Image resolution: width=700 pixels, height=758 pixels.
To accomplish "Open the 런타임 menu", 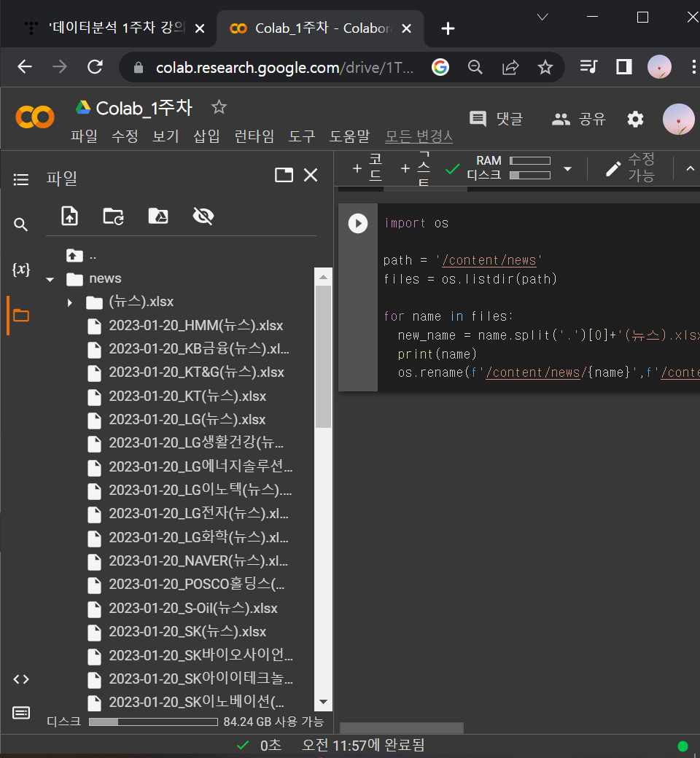I will 254,136.
